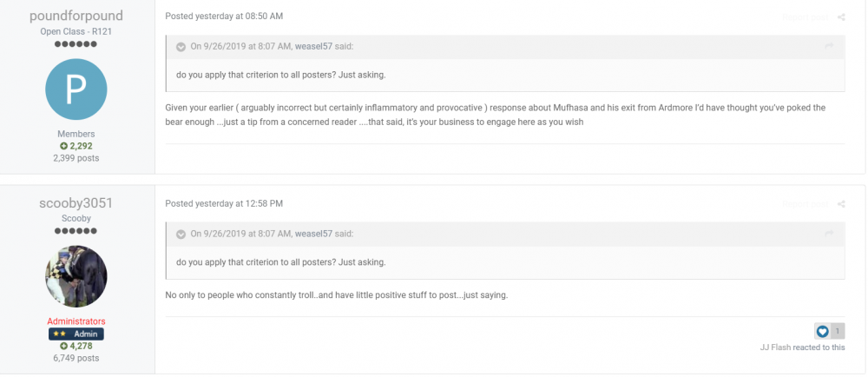Viewport: 868px width, 377px height.
Task: Click the share icon on poundforpound's post
Action: tap(841, 17)
